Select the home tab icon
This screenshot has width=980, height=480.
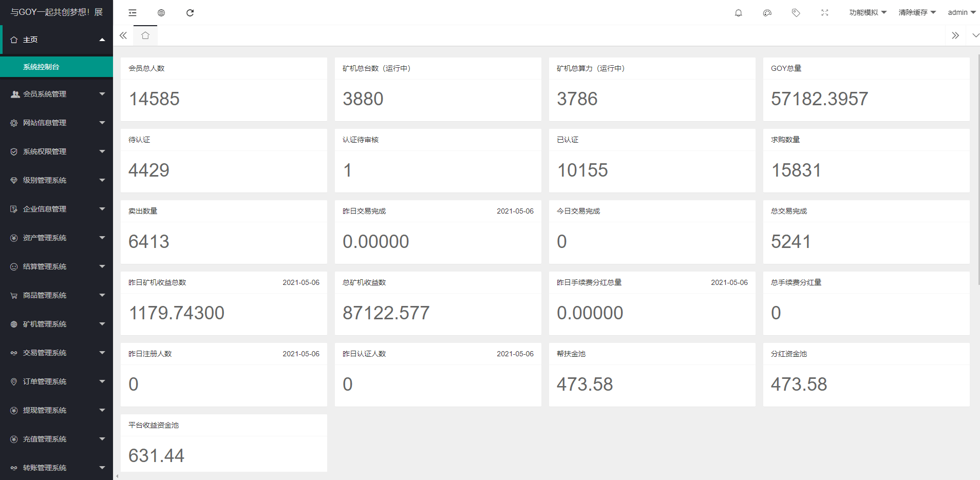pyautogui.click(x=145, y=35)
